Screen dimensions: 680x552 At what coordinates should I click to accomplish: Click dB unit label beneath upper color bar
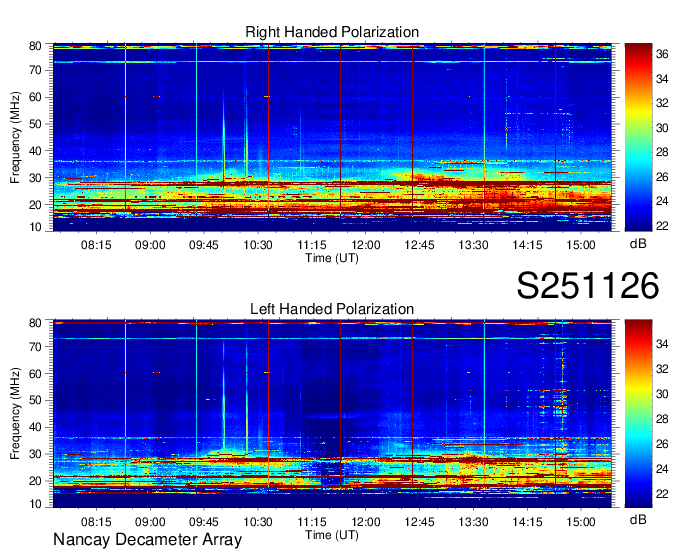(x=637, y=243)
